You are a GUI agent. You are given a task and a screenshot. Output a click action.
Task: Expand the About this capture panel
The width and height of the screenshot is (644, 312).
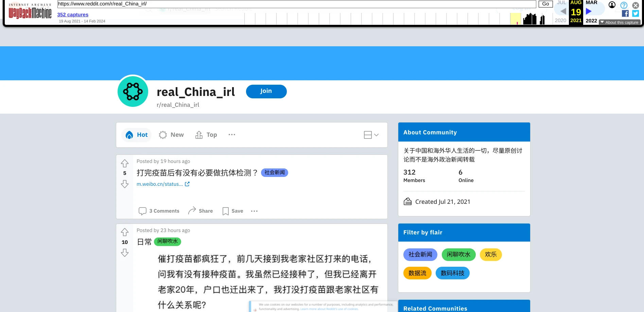619,22
